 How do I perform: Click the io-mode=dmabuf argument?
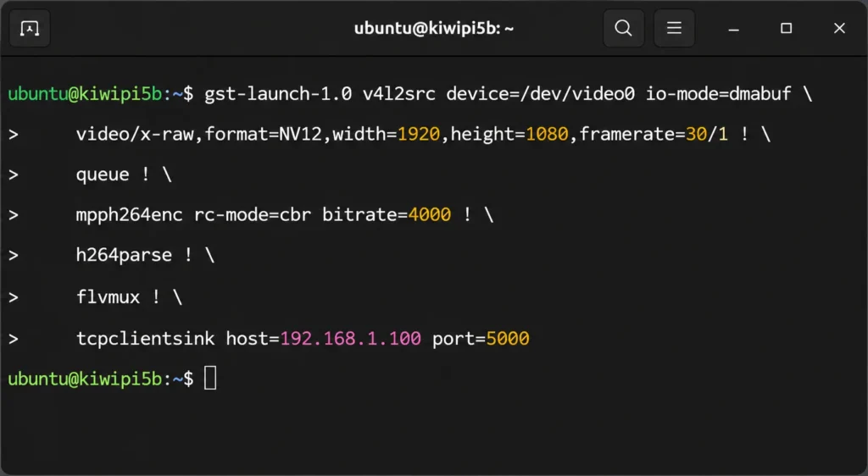tap(719, 94)
